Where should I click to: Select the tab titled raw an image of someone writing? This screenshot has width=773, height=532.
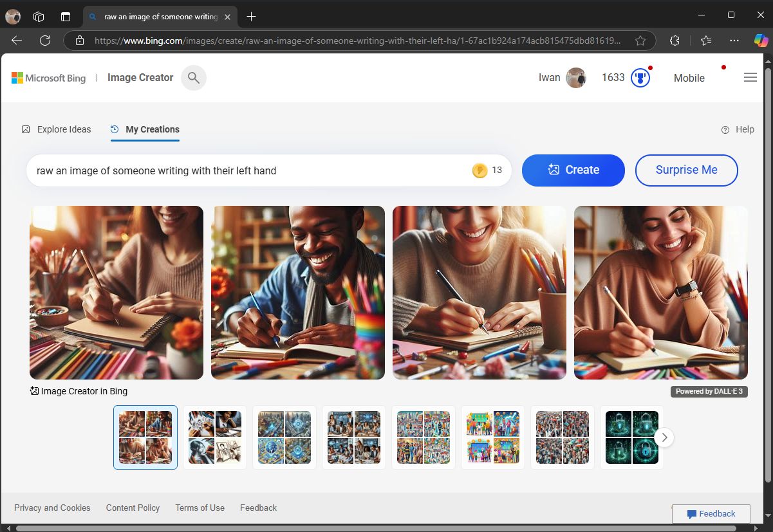click(161, 17)
